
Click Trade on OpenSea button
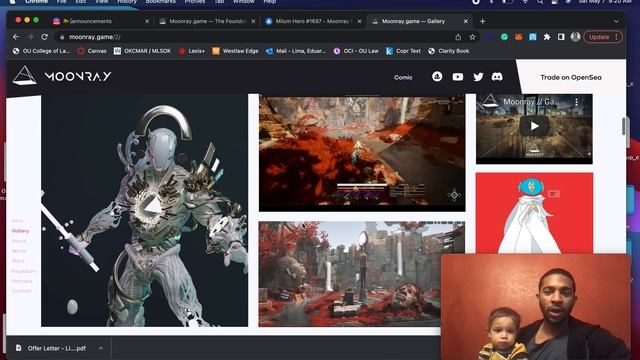click(x=571, y=77)
